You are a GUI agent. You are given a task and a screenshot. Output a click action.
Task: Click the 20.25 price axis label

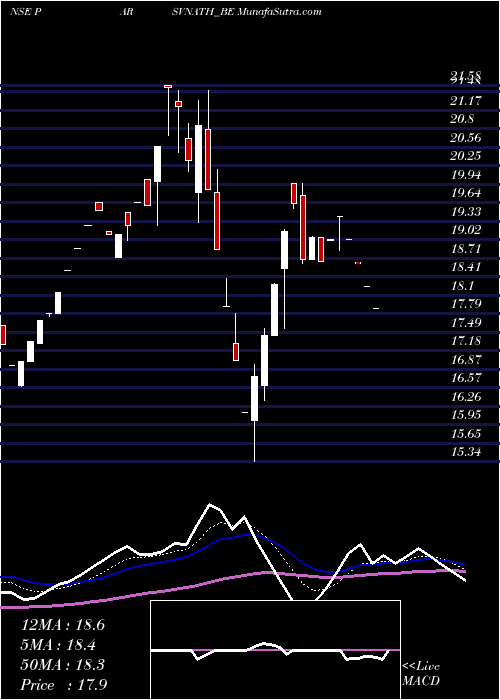pos(466,157)
